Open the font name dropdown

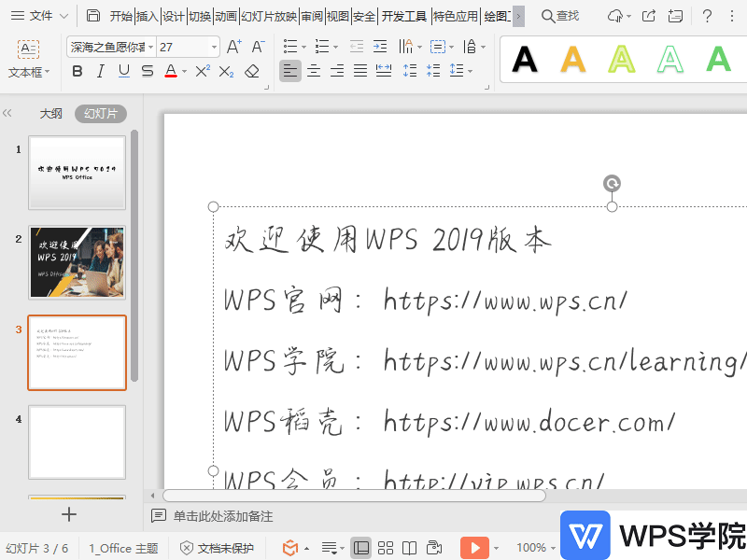point(149,47)
